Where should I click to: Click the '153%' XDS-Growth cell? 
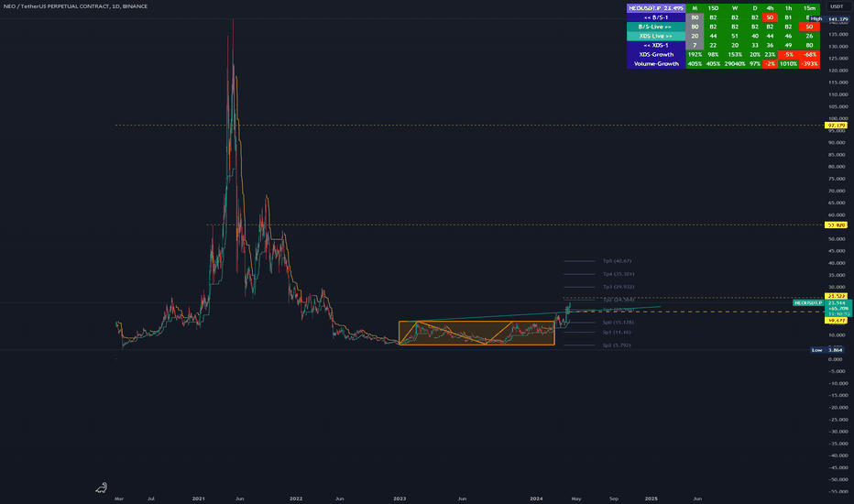click(x=735, y=54)
